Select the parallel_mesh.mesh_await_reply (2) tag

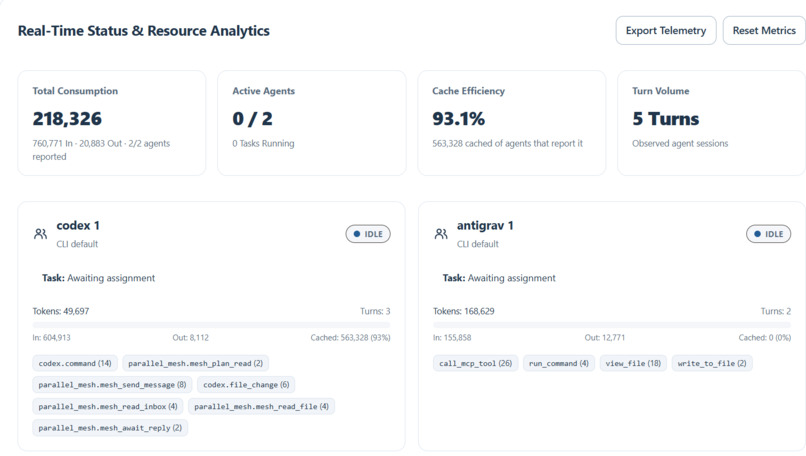pyautogui.click(x=110, y=428)
